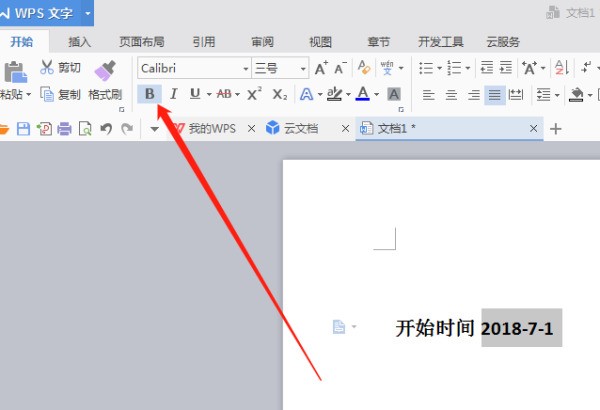The image size is (600, 410).
Task: Click the 格式刷 format painter
Action: point(105,80)
